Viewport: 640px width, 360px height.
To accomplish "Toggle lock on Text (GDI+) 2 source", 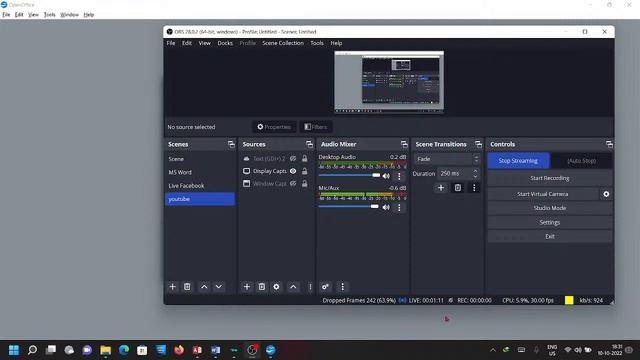I will point(304,158).
